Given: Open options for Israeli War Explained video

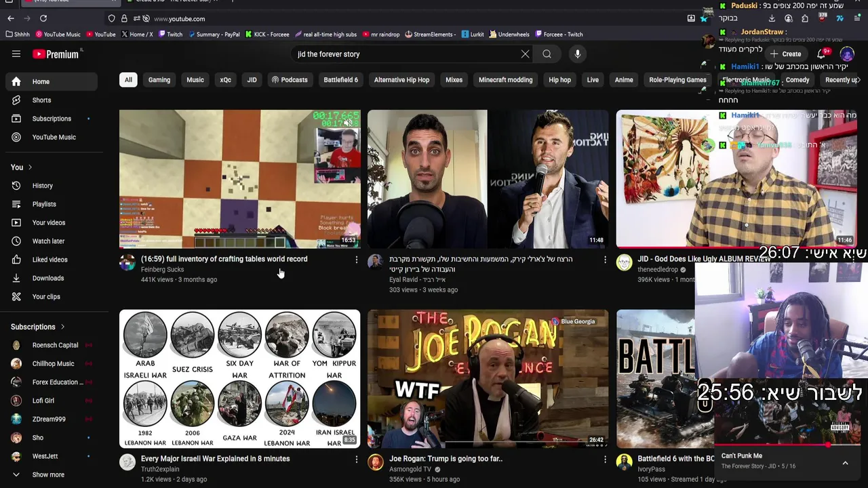Looking at the screenshot, I should click(x=357, y=460).
